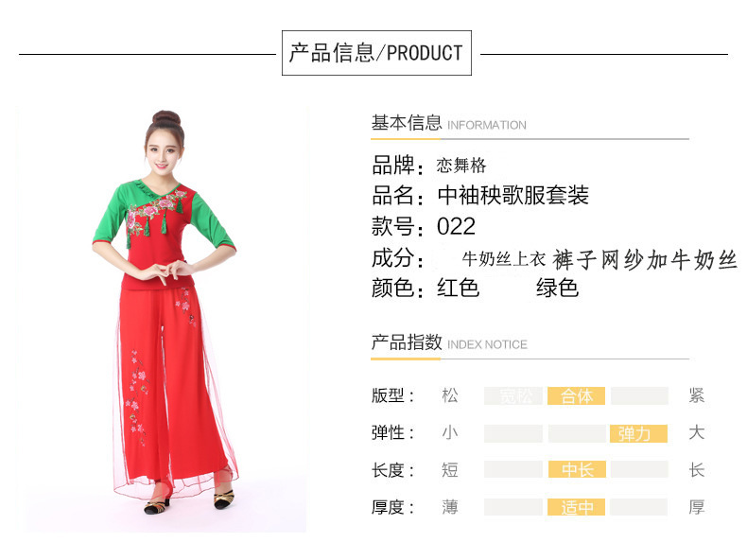Click product name 中袖秧歌服套装

[x=513, y=195]
